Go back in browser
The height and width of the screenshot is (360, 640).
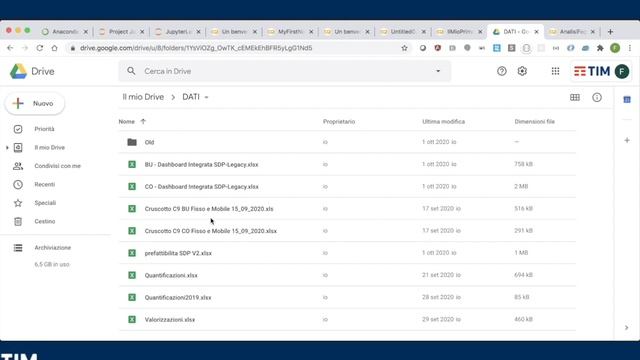click(x=10, y=48)
